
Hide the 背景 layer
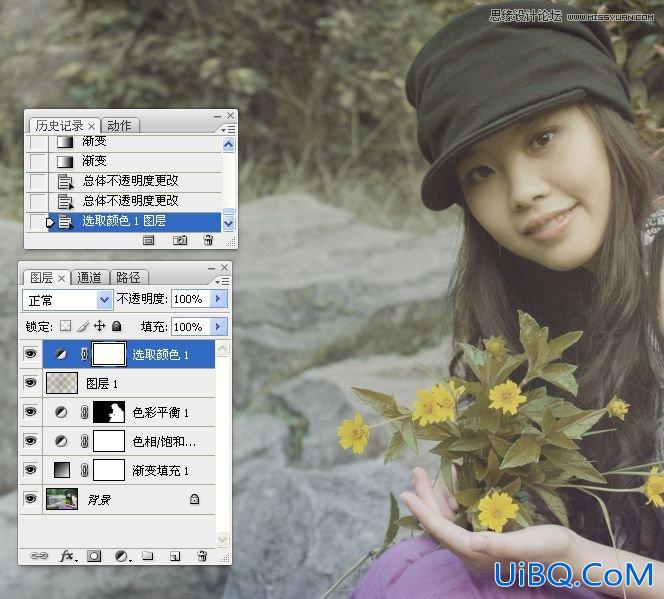pyautogui.click(x=30, y=499)
